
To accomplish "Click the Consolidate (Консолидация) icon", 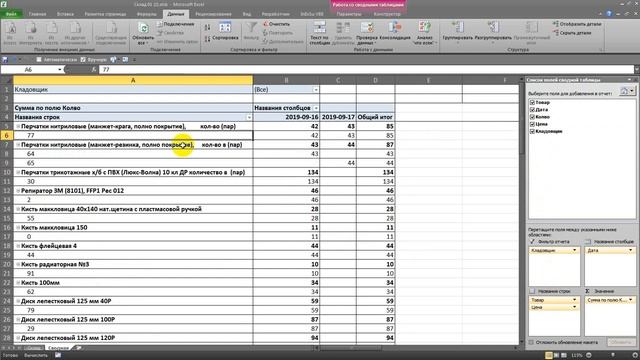I will tap(395, 28).
